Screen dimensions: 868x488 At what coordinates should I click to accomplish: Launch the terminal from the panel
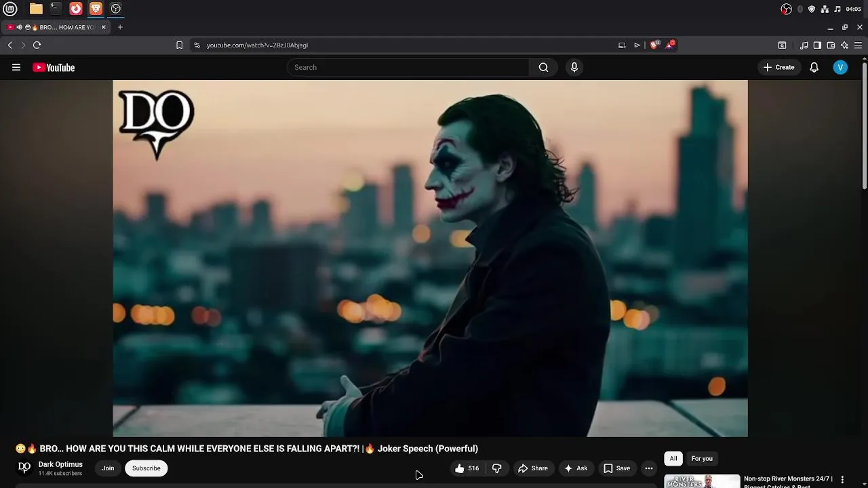click(x=56, y=9)
